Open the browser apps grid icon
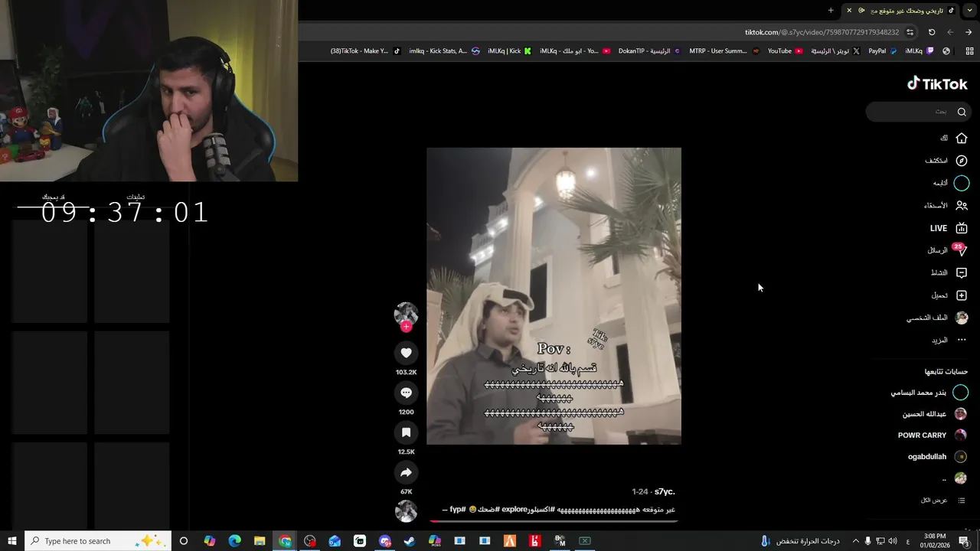Screen dimensions: 980x551 click(x=969, y=51)
